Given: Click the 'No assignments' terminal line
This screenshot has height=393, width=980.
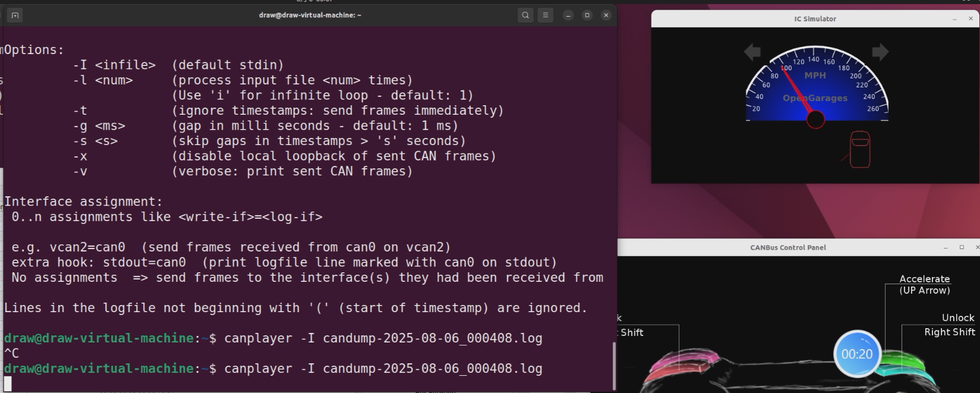Looking at the screenshot, I should click(x=307, y=278).
